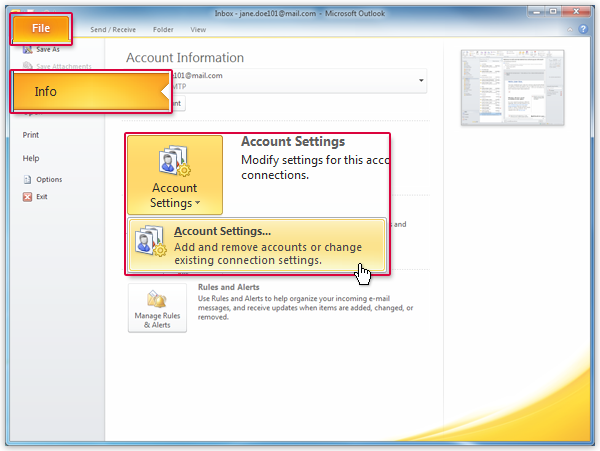
Task: Click the Save As icon
Action: pos(27,49)
